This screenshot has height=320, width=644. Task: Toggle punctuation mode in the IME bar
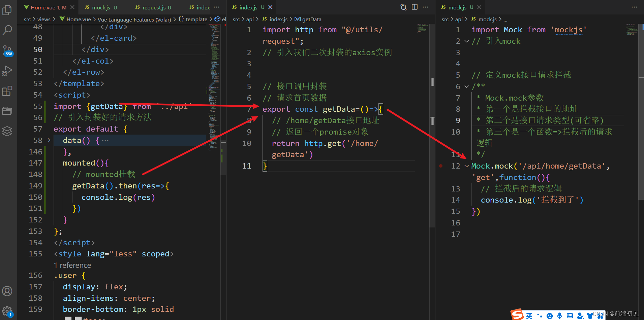(540, 316)
